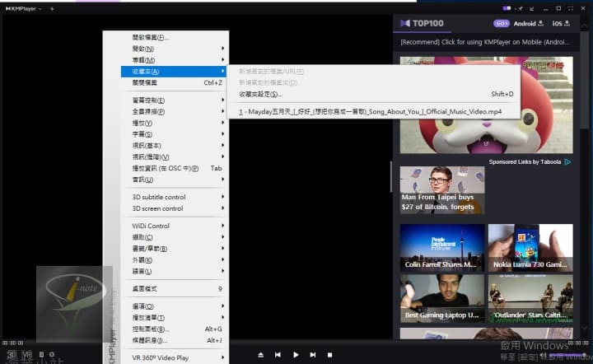The image size is (593, 364).
Task: Select 收藏夾設定(S)... menu entry
Action: coord(259,94)
